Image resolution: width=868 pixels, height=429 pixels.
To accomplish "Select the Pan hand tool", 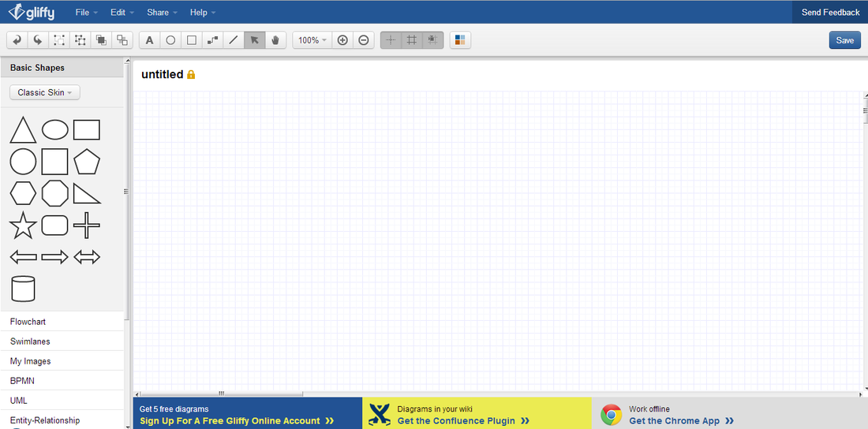I will (x=275, y=40).
